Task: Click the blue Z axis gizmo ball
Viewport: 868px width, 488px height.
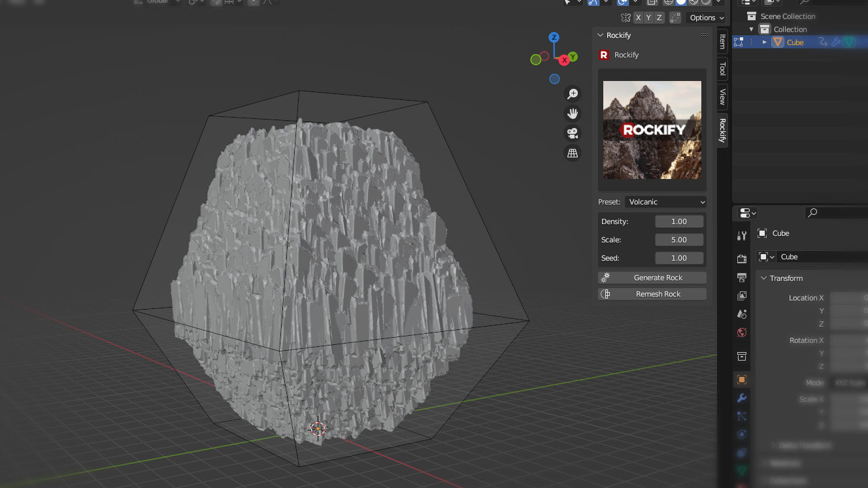Action: coord(554,37)
